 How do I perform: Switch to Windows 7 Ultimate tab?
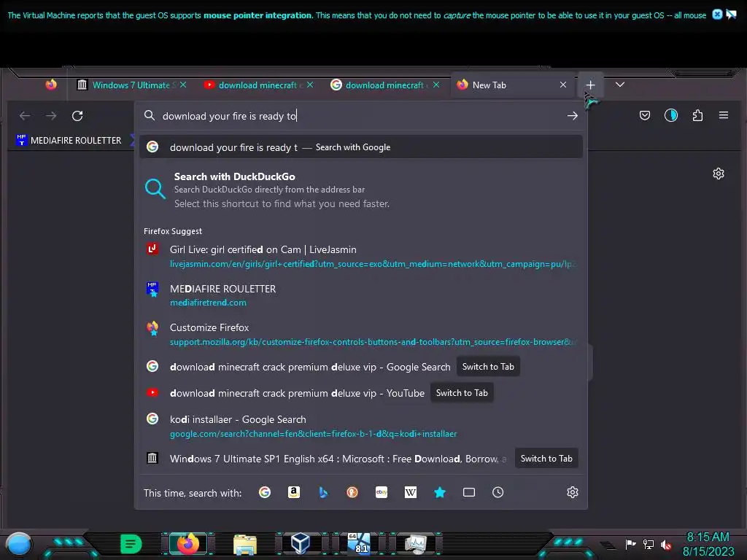point(126,85)
